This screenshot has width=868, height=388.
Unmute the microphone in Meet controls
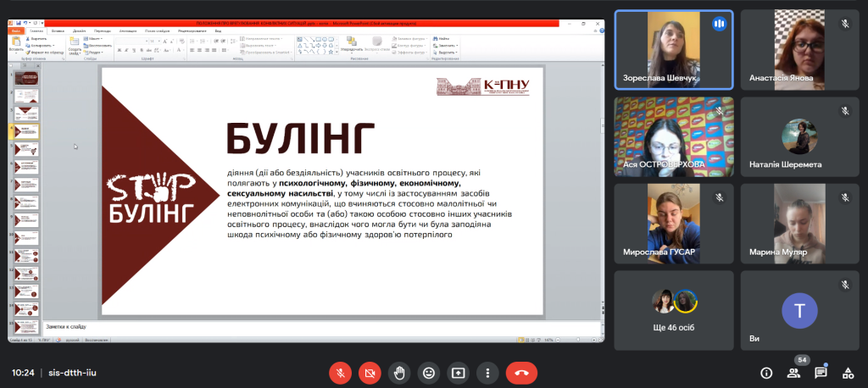click(x=340, y=372)
